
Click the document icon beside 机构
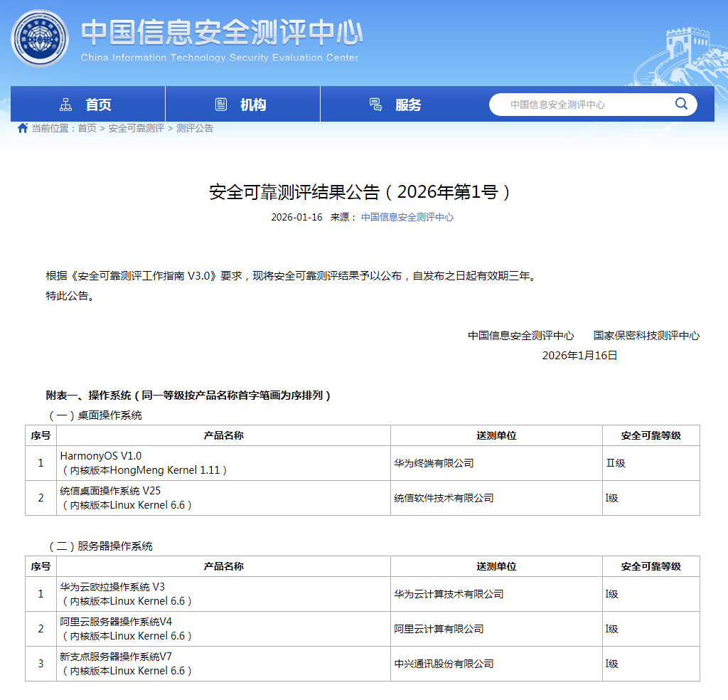tap(220, 104)
